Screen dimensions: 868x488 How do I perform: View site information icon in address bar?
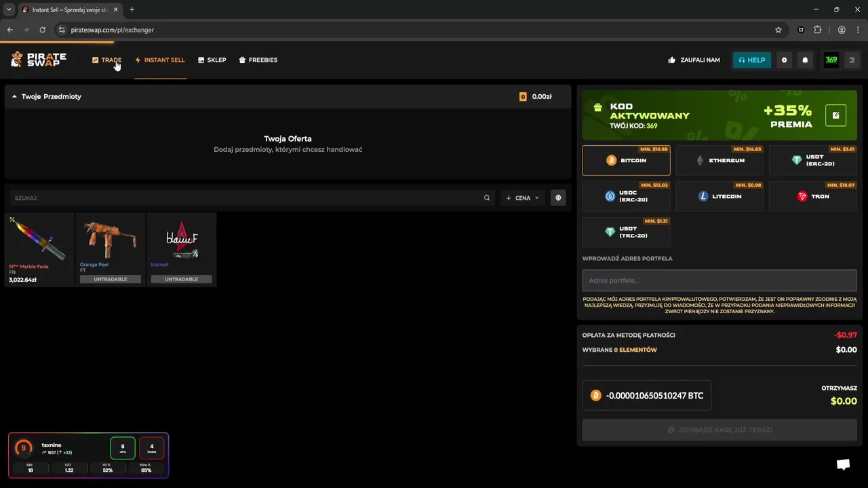click(x=62, y=30)
